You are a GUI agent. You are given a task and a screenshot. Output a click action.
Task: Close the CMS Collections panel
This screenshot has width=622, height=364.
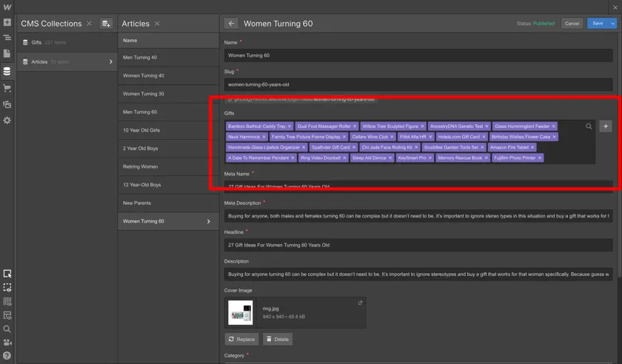pos(90,24)
